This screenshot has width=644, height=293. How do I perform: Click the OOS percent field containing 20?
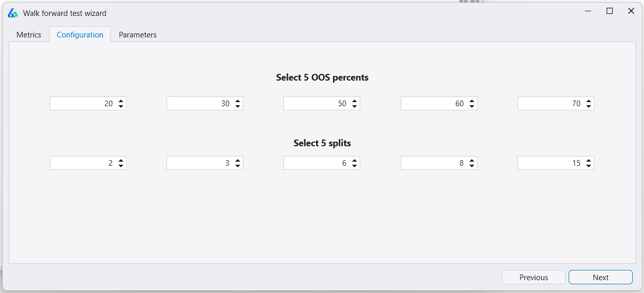pos(82,104)
